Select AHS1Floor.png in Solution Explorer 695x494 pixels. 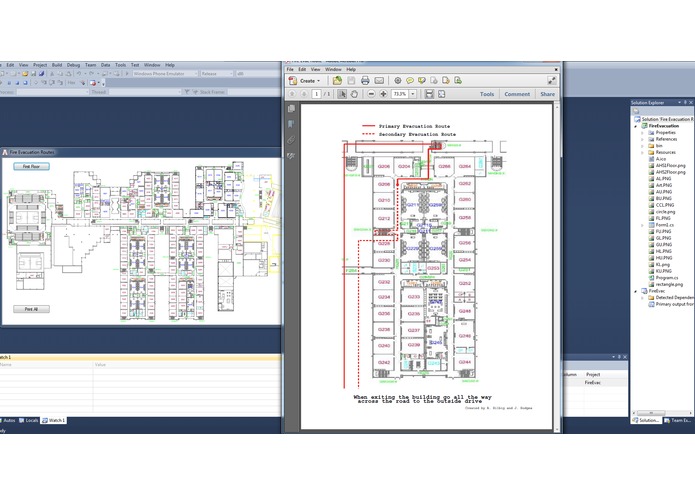[x=667, y=166]
